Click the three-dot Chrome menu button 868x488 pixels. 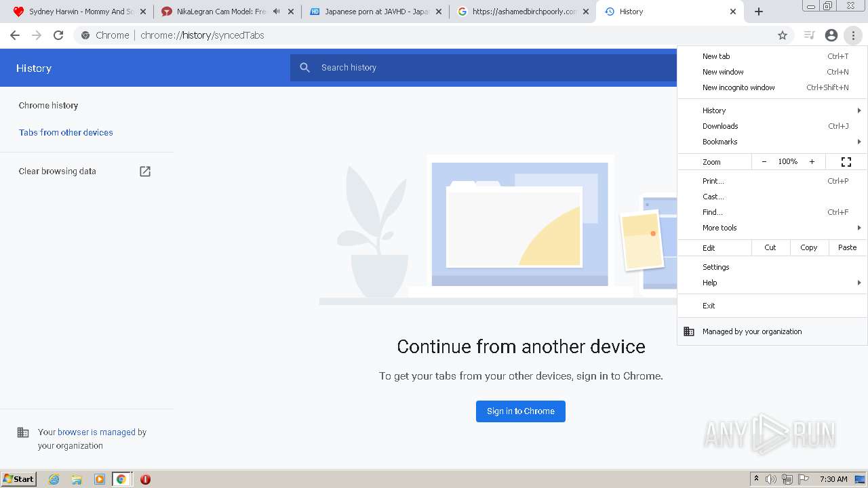853,35
